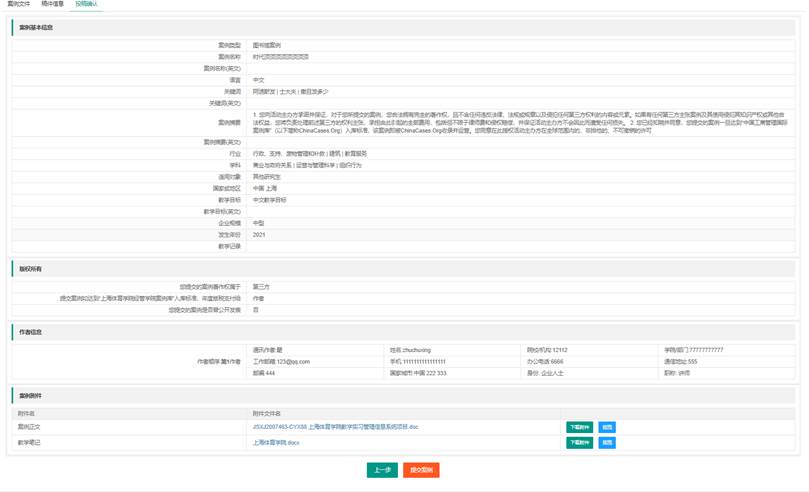The width and height of the screenshot is (809, 492).
Task: Download the 教学笔记 attachment
Action: [579, 442]
